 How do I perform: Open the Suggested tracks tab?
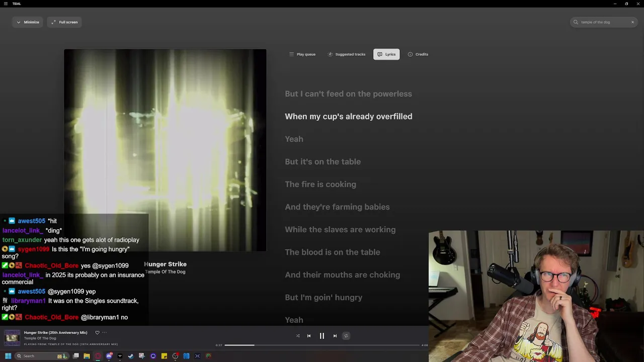(x=346, y=54)
